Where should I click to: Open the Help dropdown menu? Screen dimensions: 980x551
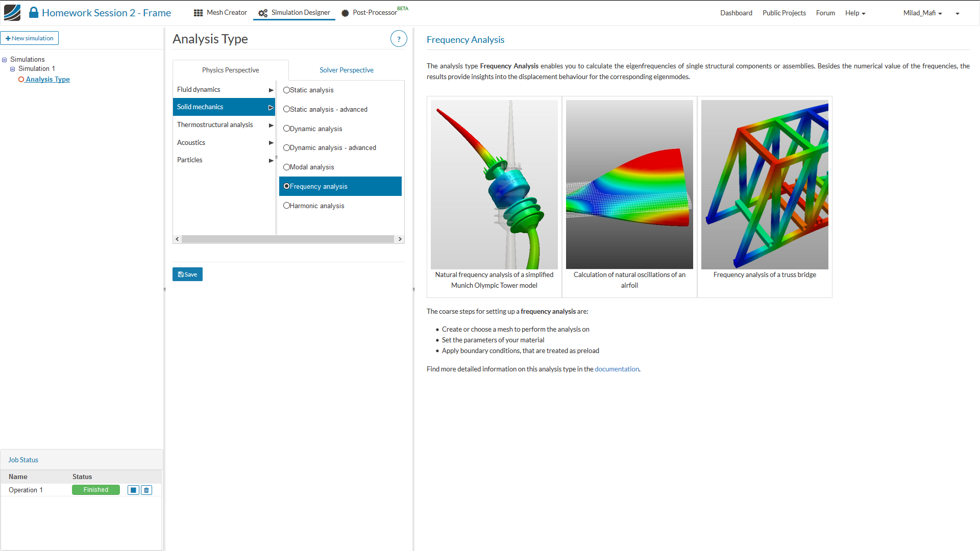click(x=855, y=13)
